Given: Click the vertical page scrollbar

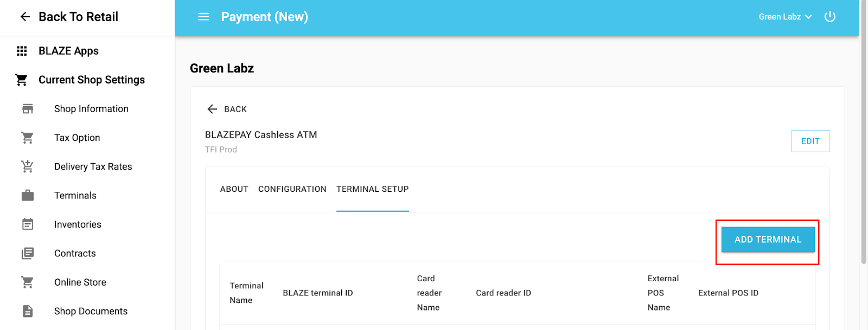Looking at the screenshot, I should (864, 132).
